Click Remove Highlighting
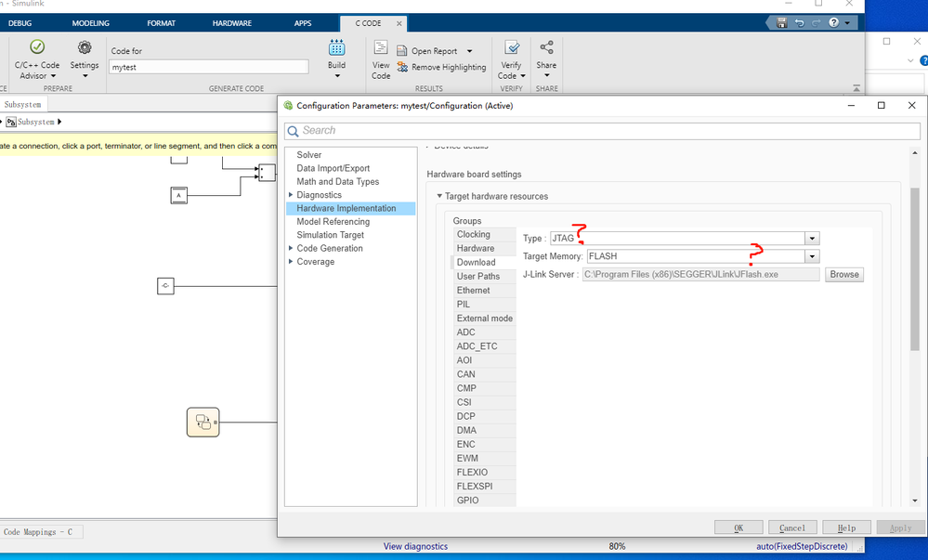Image resolution: width=928 pixels, height=560 pixels. 441,68
